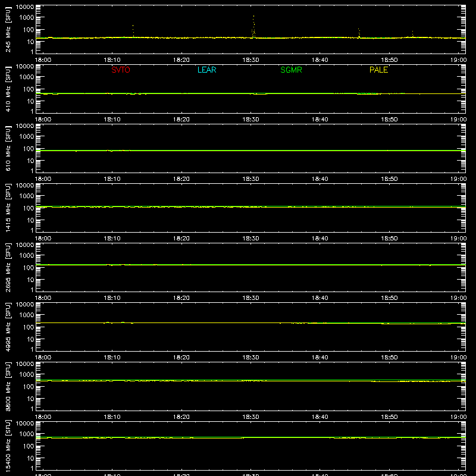476x476 pixels.
Task: Select the '1415 MHz [SFU]' axis title
Action: 8,208
